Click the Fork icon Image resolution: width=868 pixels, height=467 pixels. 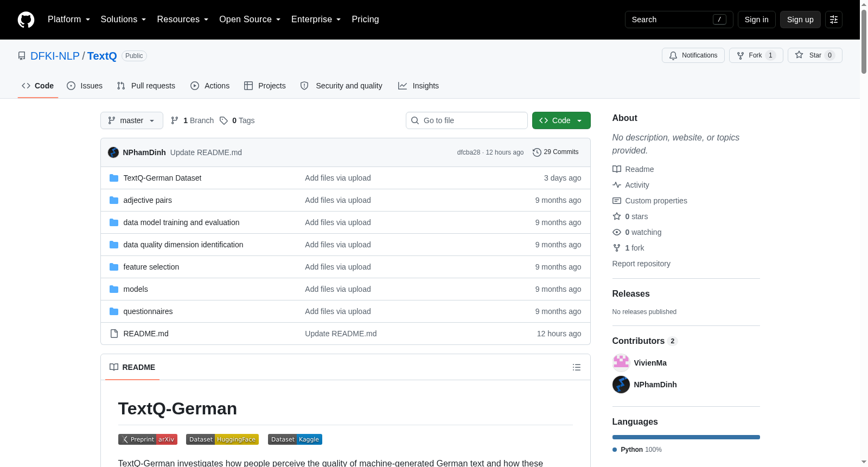741,55
